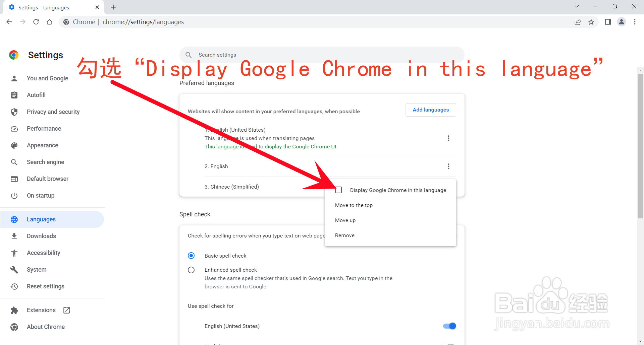This screenshot has width=644, height=345.
Task: Click the Extensions external-link icon
Action: coord(67,310)
